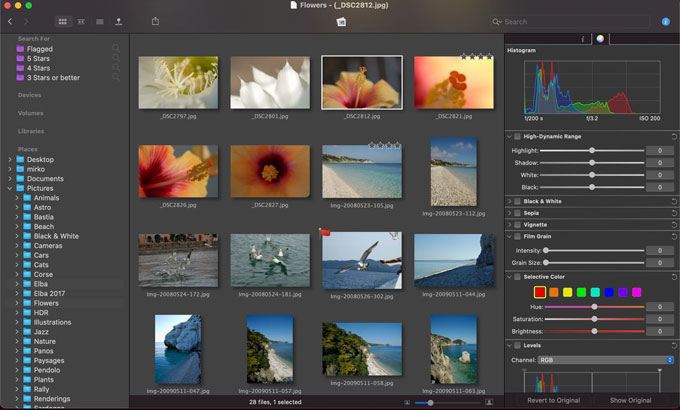Reset Black & White adjustment

pyautogui.click(x=674, y=201)
